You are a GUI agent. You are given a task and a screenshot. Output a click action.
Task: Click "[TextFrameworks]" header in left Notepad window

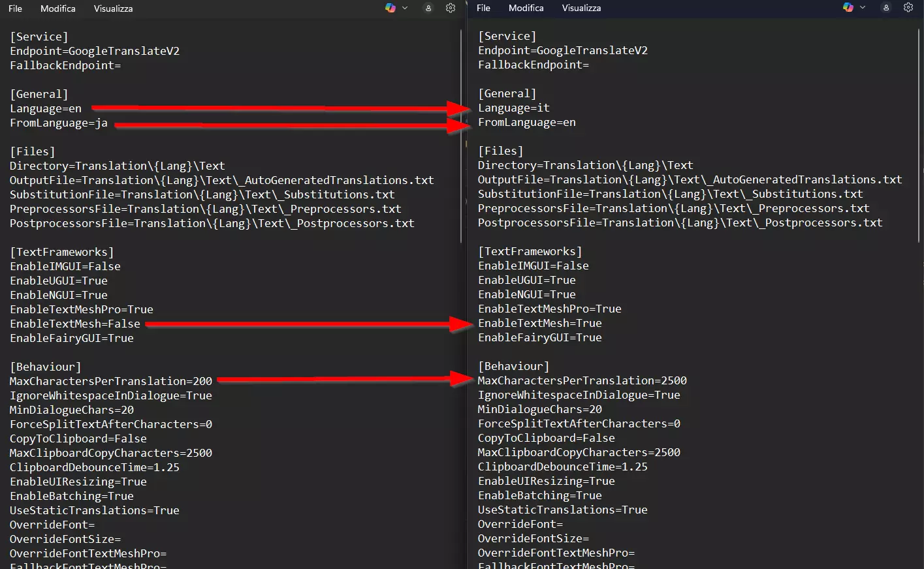tap(62, 252)
